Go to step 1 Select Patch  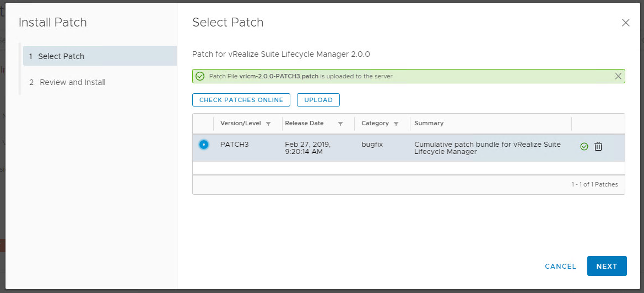(x=61, y=56)
